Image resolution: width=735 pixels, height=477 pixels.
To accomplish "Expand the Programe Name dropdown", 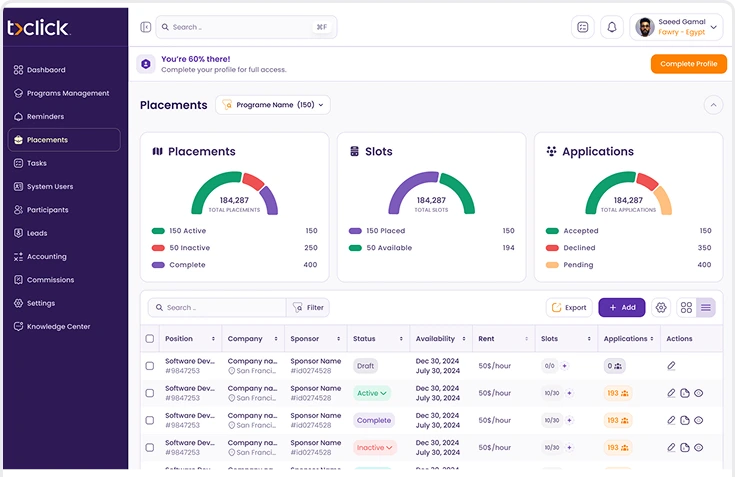I will [273, 105].
